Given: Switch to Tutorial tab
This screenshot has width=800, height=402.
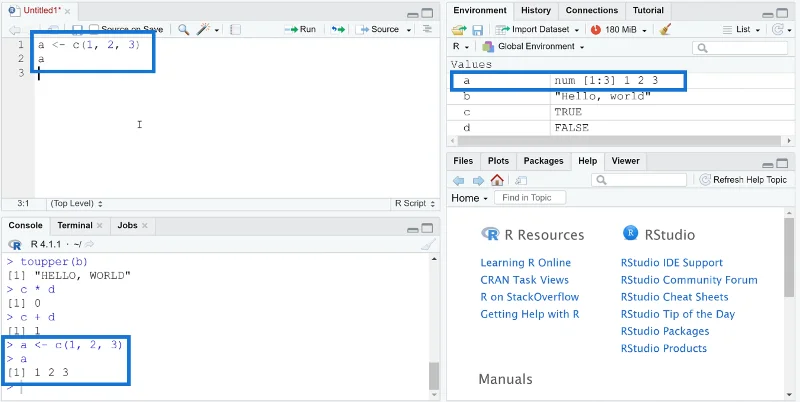Looking at the screenshot, I should 648,10.
